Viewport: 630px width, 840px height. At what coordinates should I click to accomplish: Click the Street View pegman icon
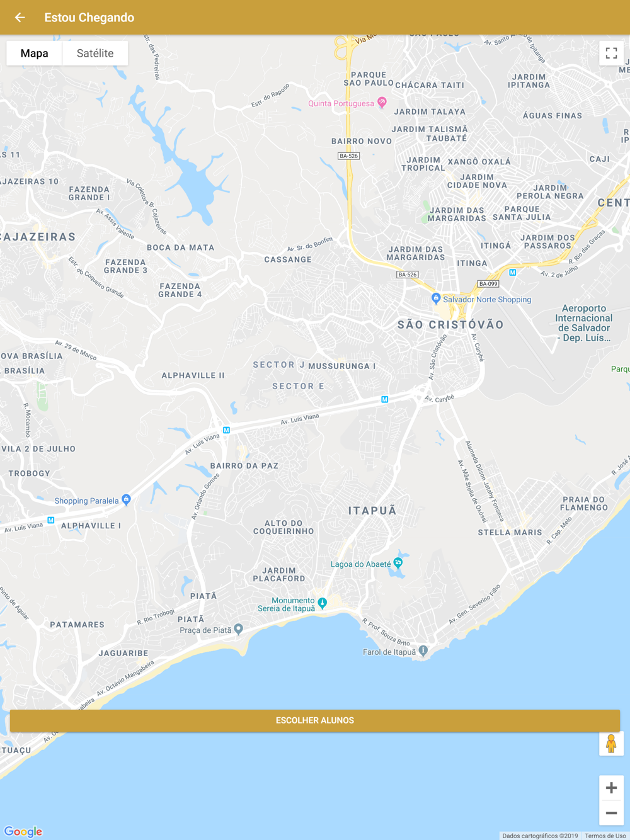[611, 744]
